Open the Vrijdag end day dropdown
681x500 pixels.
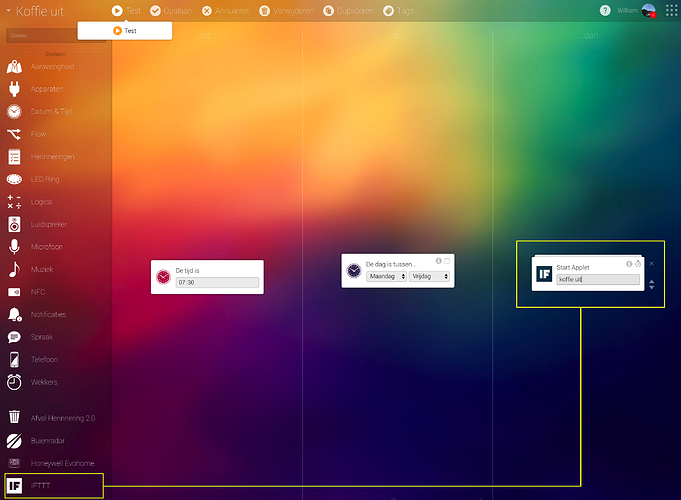(x=429, y=276)
